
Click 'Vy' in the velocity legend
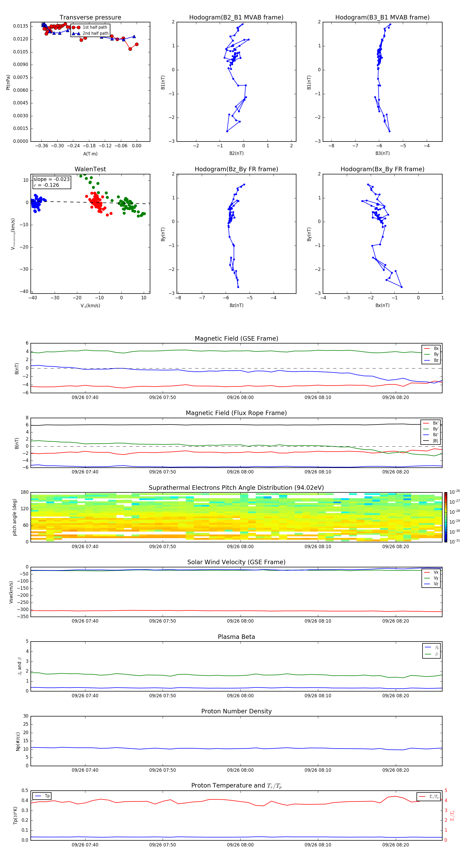point(431,578)
